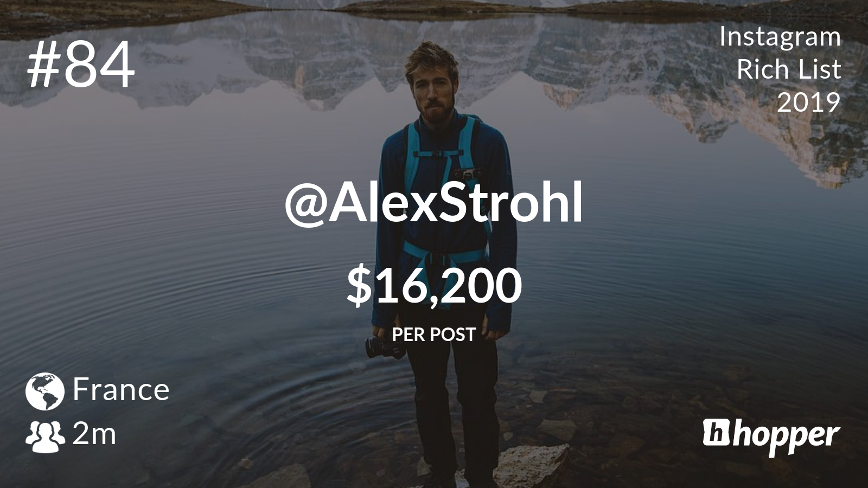Select the 2019 year label
Screen dimensions: 868x488
point(809,102)
